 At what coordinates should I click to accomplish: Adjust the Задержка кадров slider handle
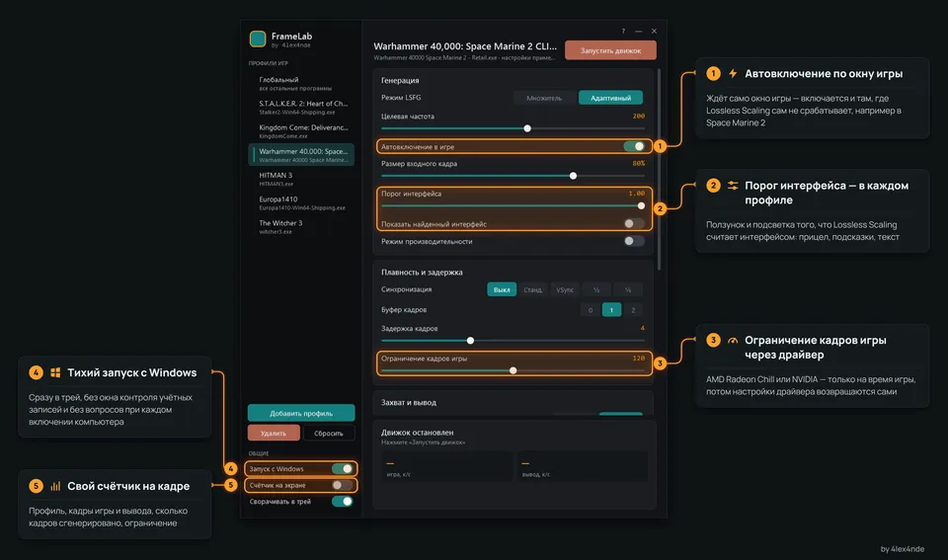tap(470, 341)
